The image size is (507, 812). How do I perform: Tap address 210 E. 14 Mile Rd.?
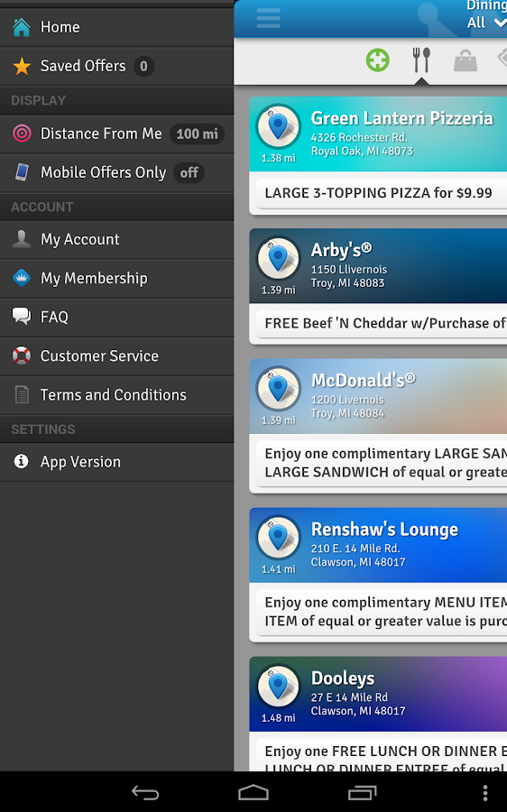(x=355, y=549)
